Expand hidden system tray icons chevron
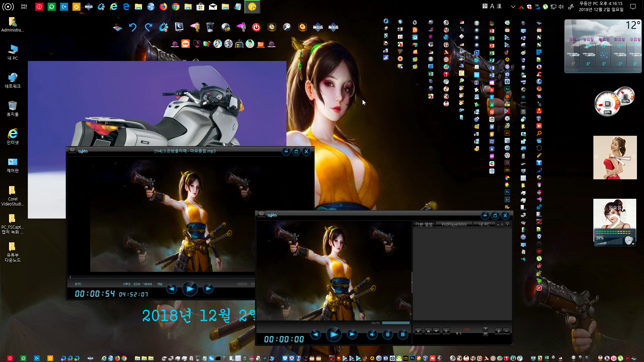Viewport: 644px width, 362px height. pos(513,6)
